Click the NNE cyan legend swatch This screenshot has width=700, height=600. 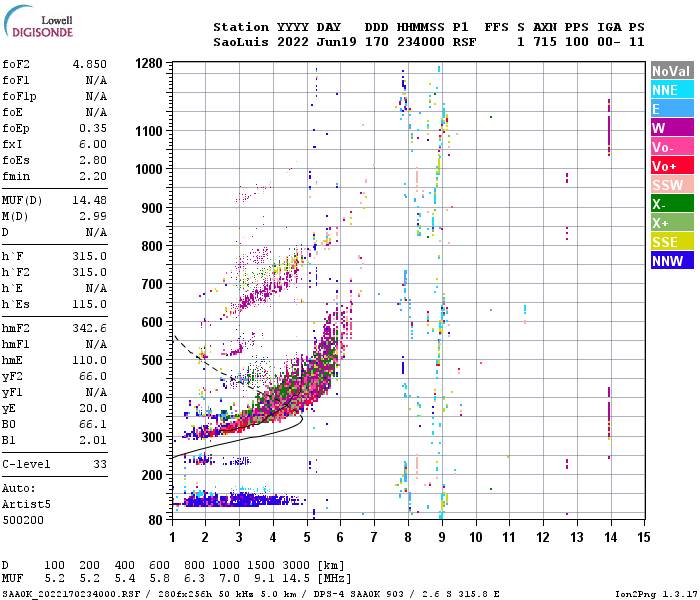click(672, 90)
